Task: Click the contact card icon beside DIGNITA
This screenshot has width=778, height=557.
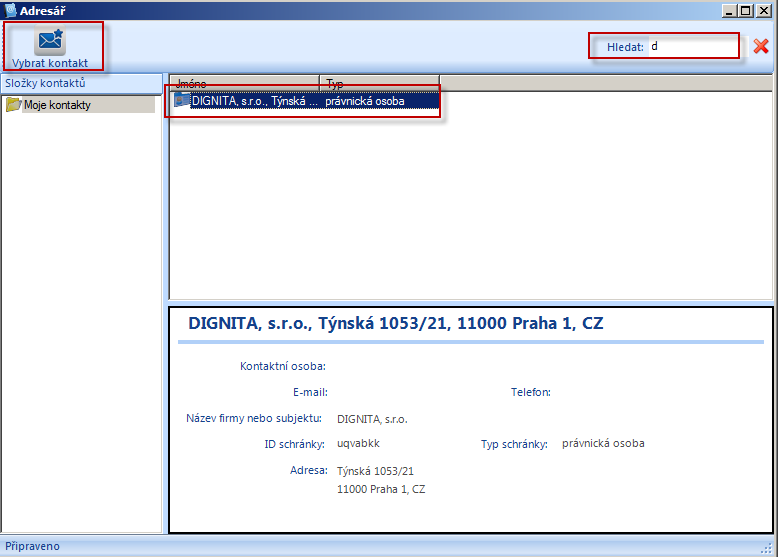Action: tap(182, 101)
